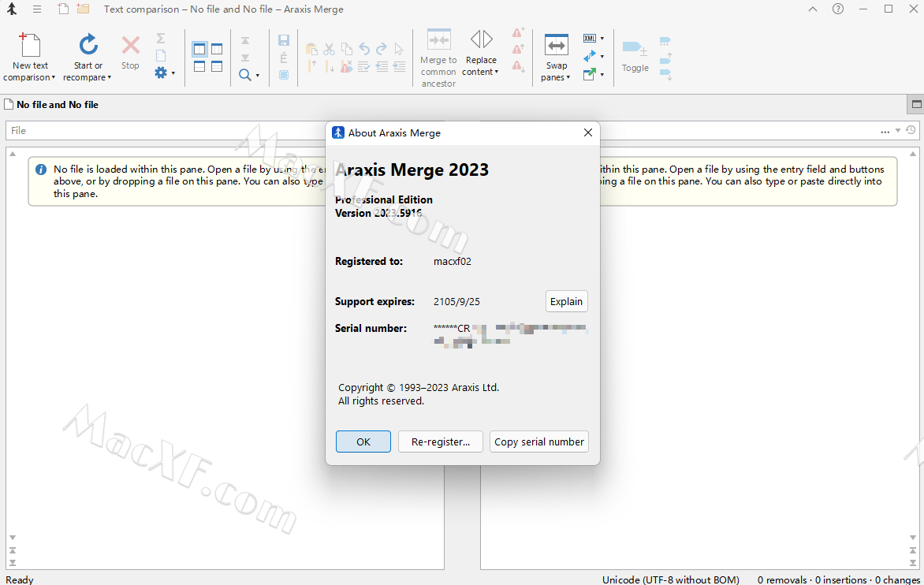Click the '2105/9/25' support expiry date
This screenshot has height=585, width=924.
coord(456,302)
